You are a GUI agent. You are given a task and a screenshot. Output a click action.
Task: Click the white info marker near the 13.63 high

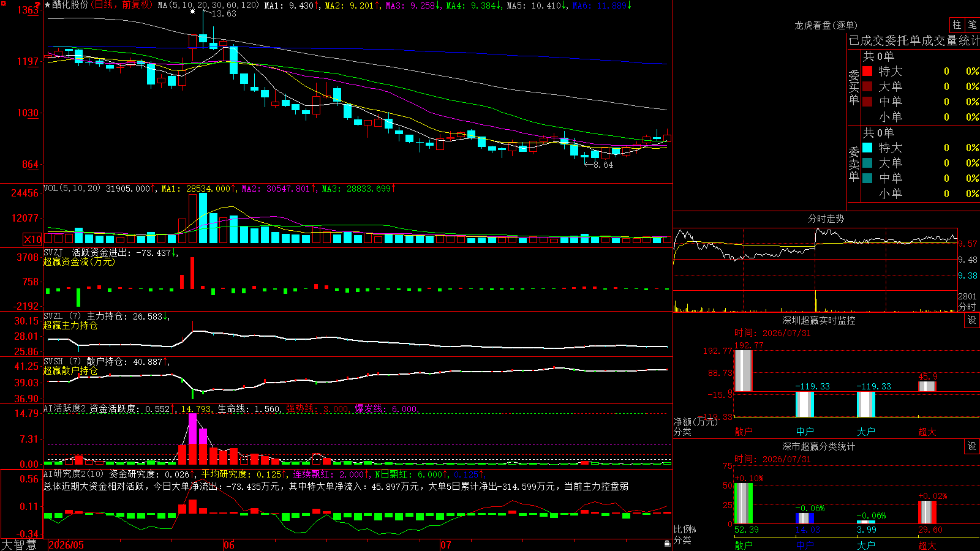(193, 11)
